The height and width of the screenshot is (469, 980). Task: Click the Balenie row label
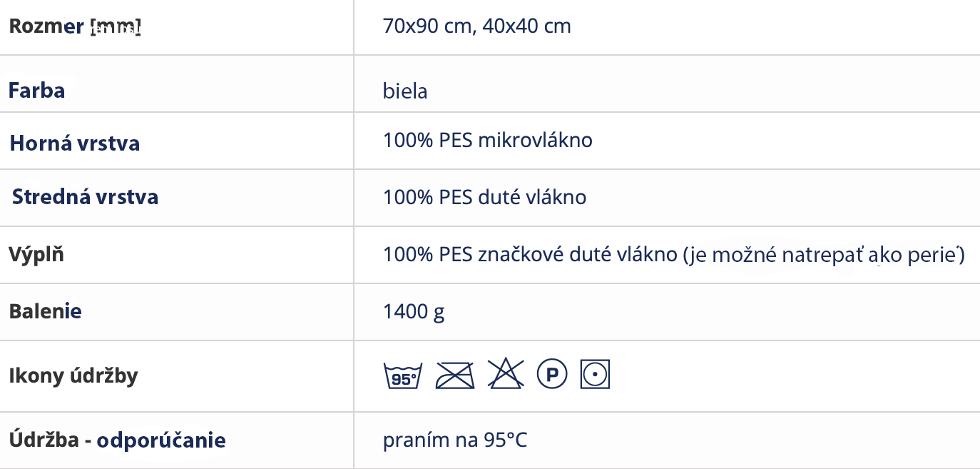click(45, 311)
